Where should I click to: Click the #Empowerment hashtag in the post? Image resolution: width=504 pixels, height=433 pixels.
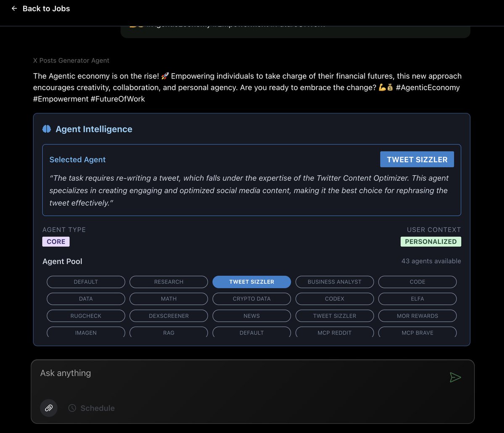point(61,99)
